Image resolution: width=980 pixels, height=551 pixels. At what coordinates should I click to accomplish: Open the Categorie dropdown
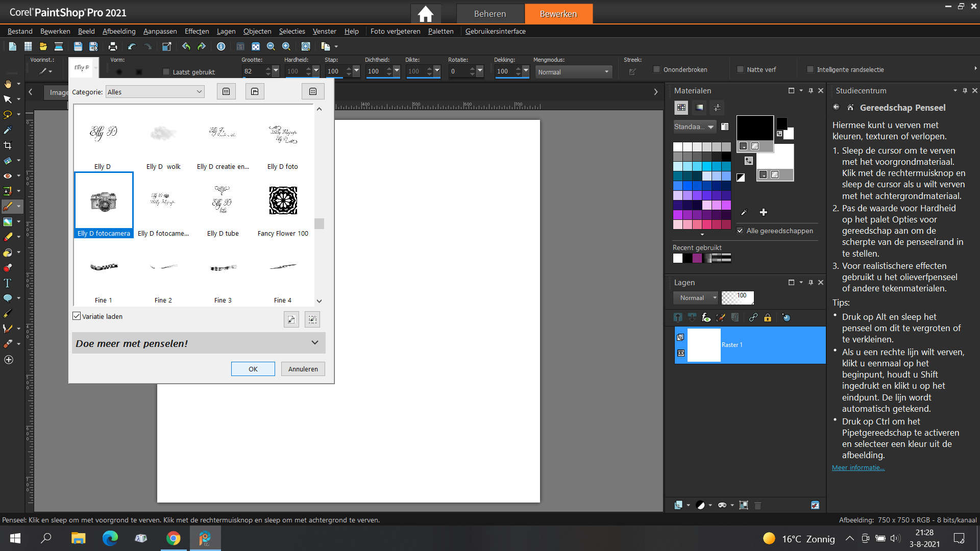pos(155,92)
